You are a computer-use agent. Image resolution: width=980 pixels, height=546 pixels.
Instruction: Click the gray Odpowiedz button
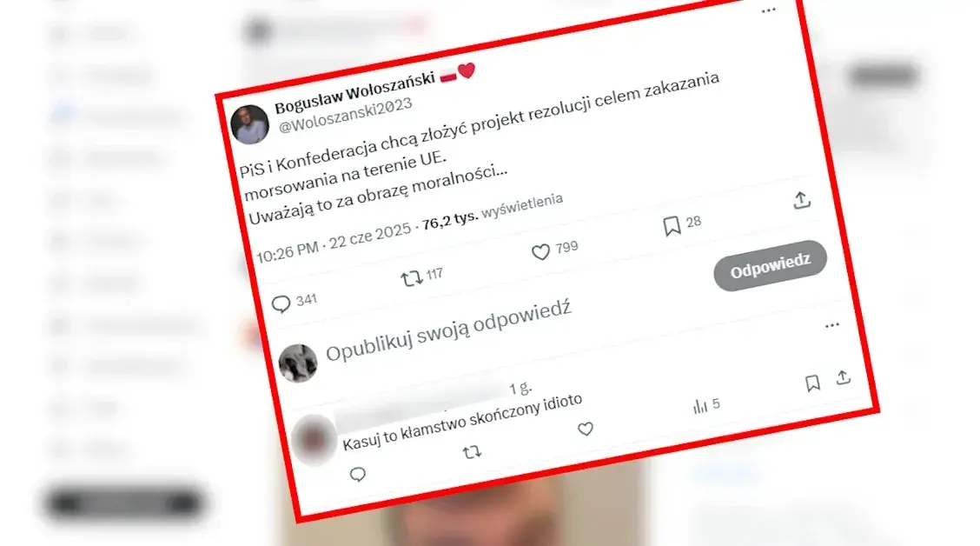click(x=770, y=266)
